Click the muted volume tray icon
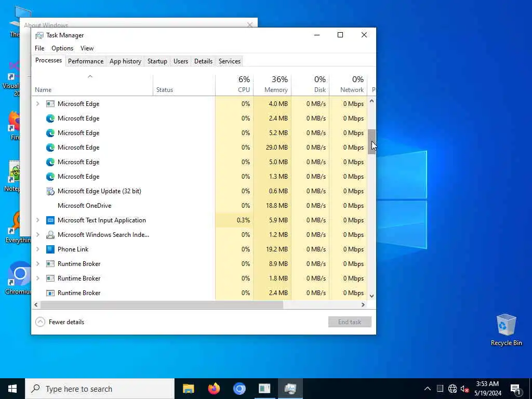This screenshot has height=399, width=532. pyautogui.click(x=464, y=389)
